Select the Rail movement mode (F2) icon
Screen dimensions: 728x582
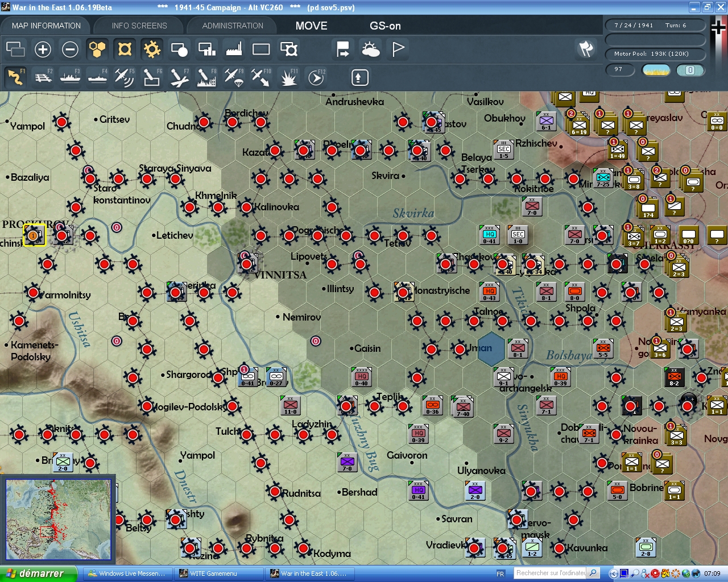click(x=43, y=77)
